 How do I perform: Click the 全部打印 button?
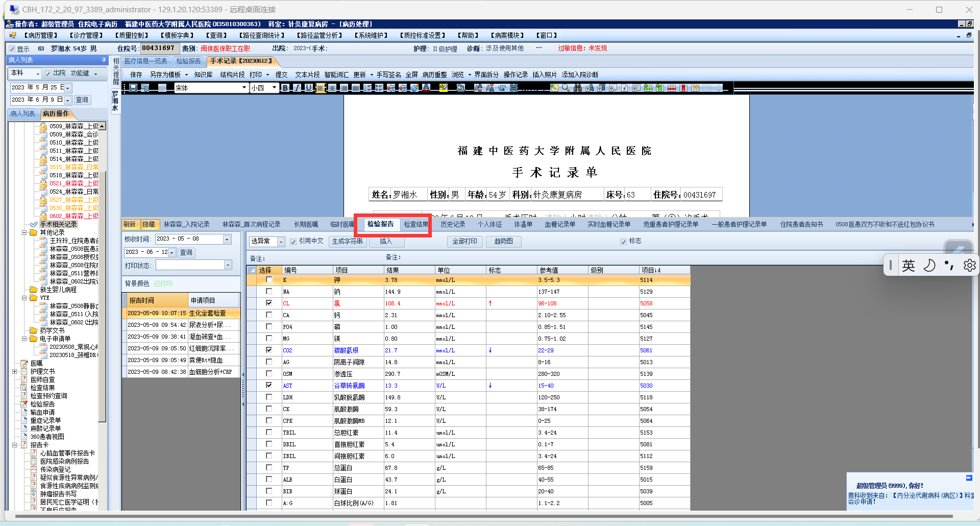(465, 242)
